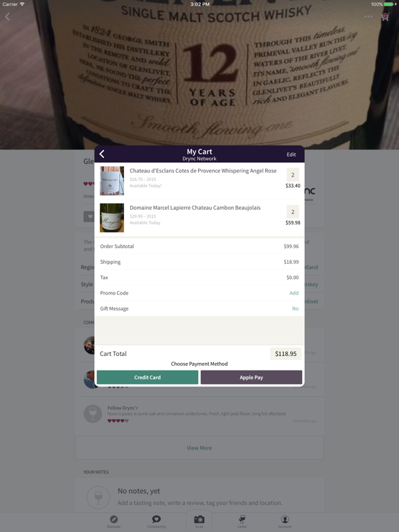Viewport: 399px width, 532px height.
Task: Go back using the top-left arrow
Action: click(8, 17)
